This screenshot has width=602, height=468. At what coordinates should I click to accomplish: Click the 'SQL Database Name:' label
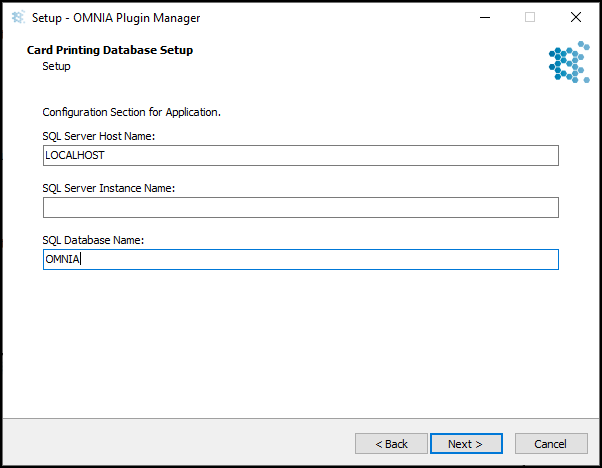pyautogui.click(x=93, y=240)
